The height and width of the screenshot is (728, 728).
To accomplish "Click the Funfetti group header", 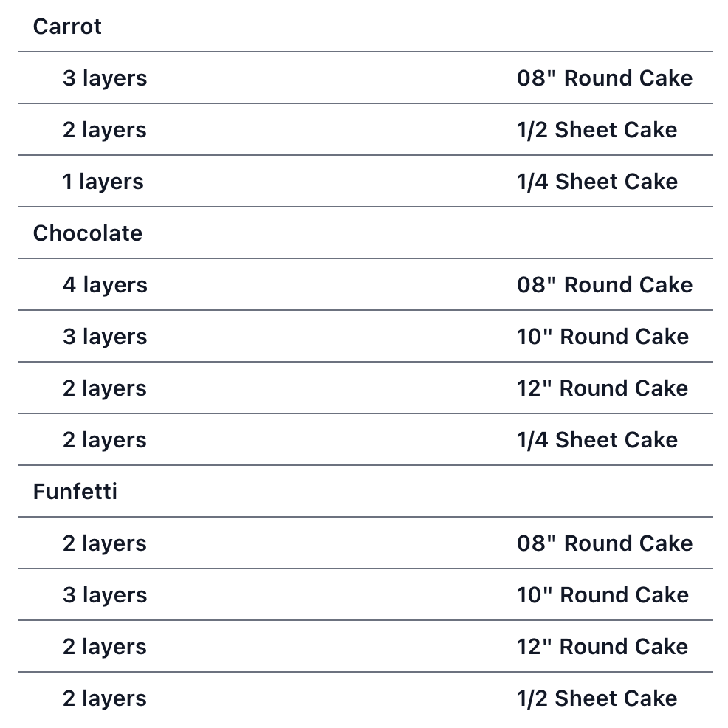I will point(75,492).
